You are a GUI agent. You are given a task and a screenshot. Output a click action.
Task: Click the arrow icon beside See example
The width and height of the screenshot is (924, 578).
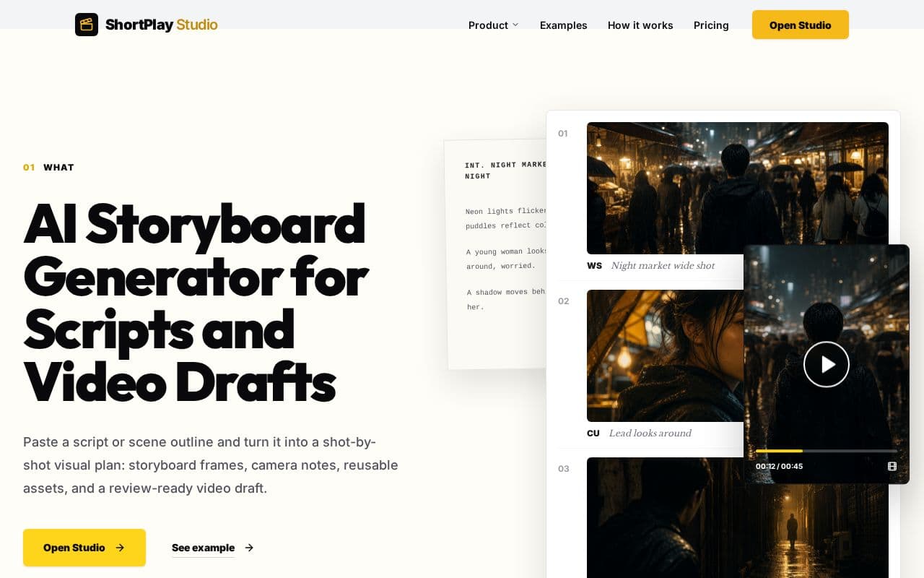pos(249,548)
